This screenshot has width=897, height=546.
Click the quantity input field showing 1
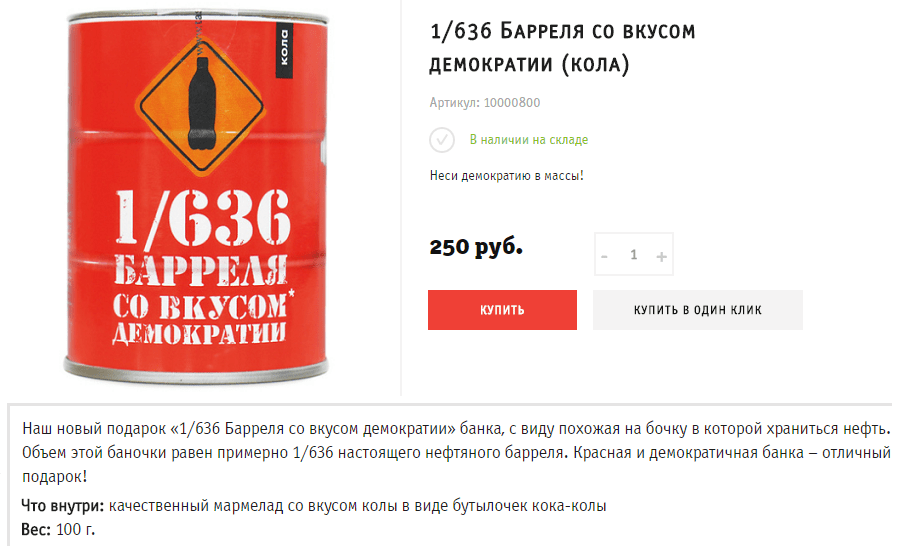[x=634, y=255]
